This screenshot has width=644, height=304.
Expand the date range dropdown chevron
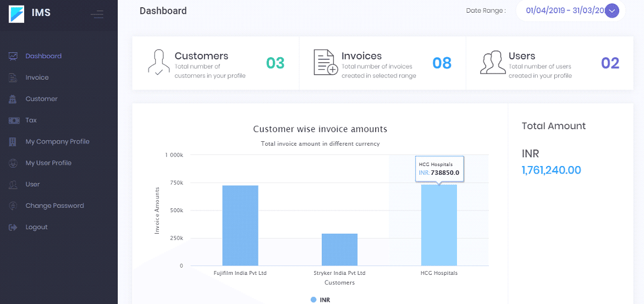[x=612, y=10]
